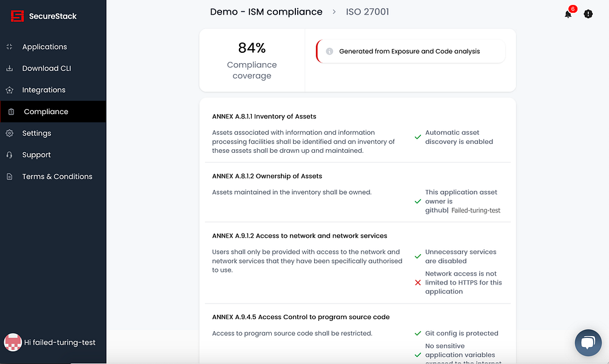Click Hi failed-turing-test user label
609x364 pixels.
pos(60,343)
